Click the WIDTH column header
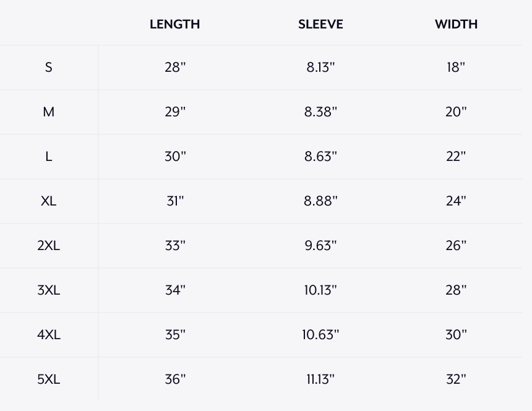 click(456, 24)
